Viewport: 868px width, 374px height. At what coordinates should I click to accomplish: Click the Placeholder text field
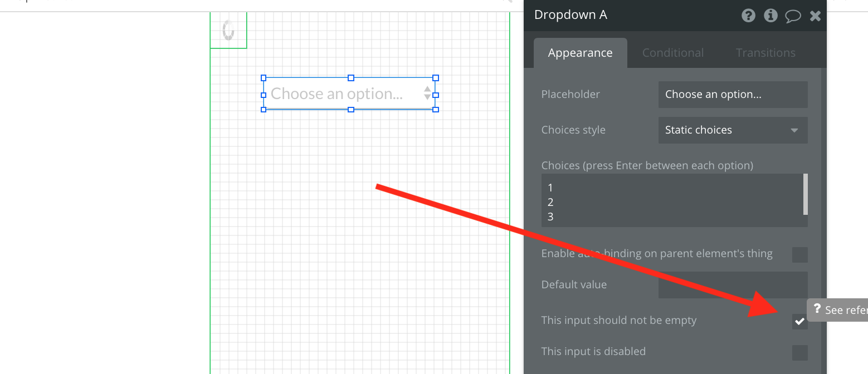coord(733,95)
